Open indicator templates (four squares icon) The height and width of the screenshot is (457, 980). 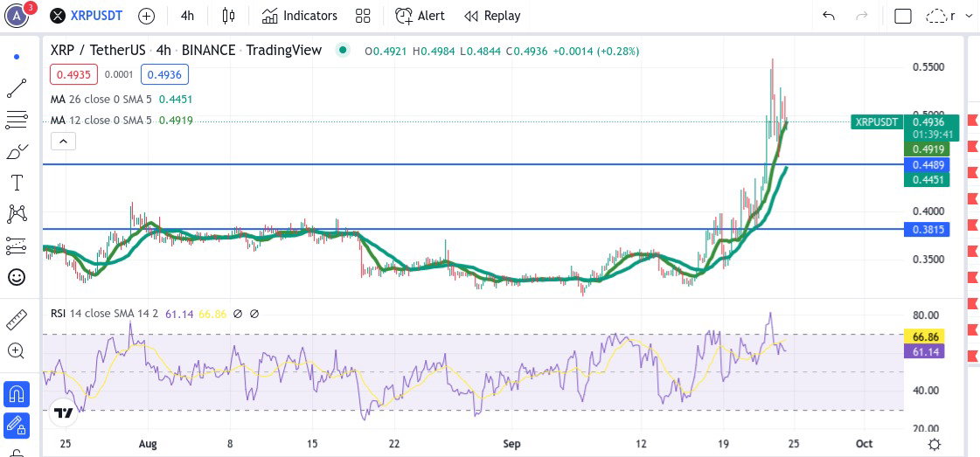coord(363,17)
